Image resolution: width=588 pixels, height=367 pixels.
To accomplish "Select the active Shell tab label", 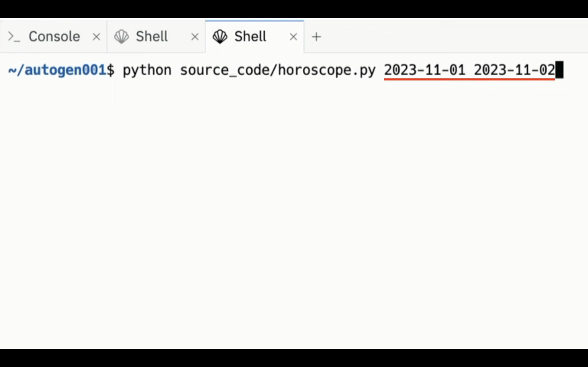I will pos(250,37).
